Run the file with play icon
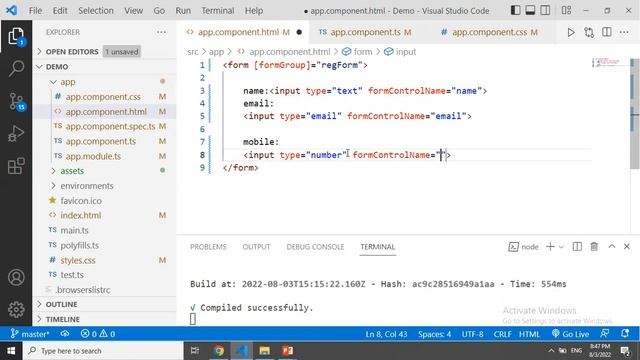This screenshot has width=640, height=360. coord(571,32)
